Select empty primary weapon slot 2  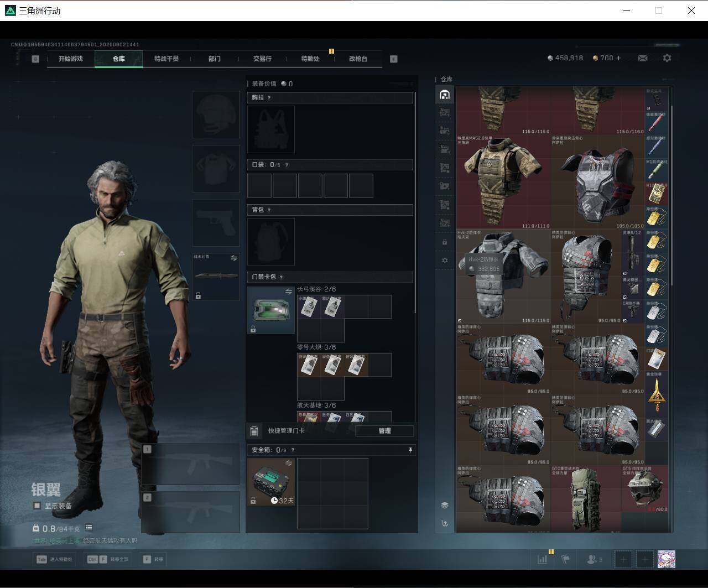pyautogui.click(x=190, y=512)
